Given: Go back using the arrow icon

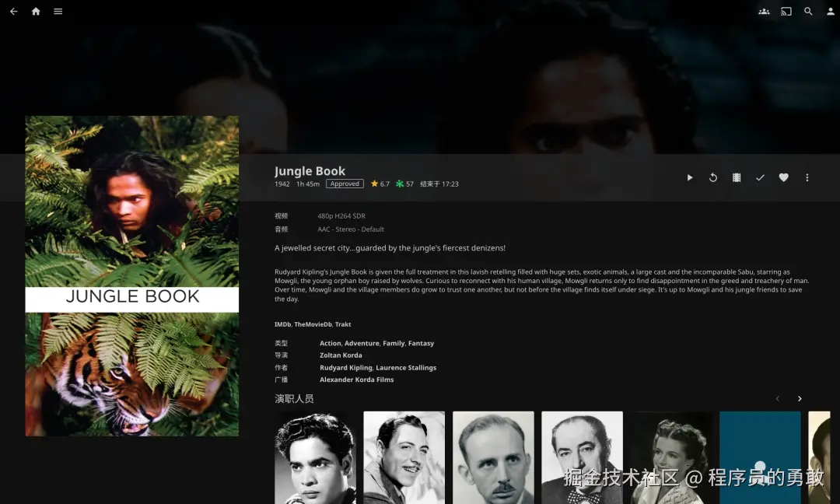Looking at the screenshot, I should point(14,11).
